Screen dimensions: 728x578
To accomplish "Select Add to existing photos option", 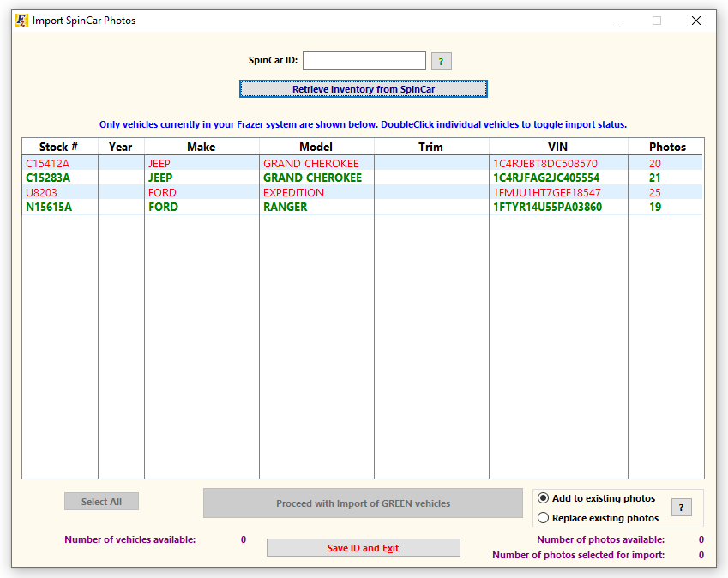I will [x=596, y=498].
